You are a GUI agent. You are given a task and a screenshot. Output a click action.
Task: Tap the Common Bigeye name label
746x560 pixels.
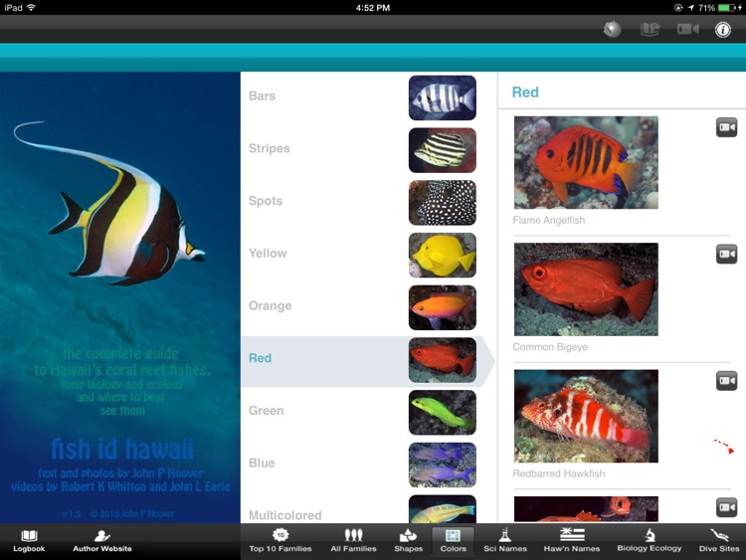550,347
